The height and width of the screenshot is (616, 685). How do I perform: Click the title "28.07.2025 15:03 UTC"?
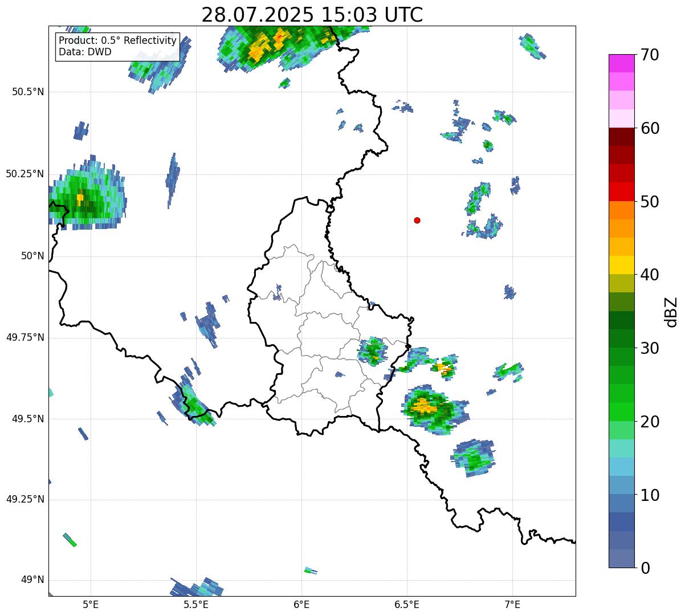tap(312, 14)
